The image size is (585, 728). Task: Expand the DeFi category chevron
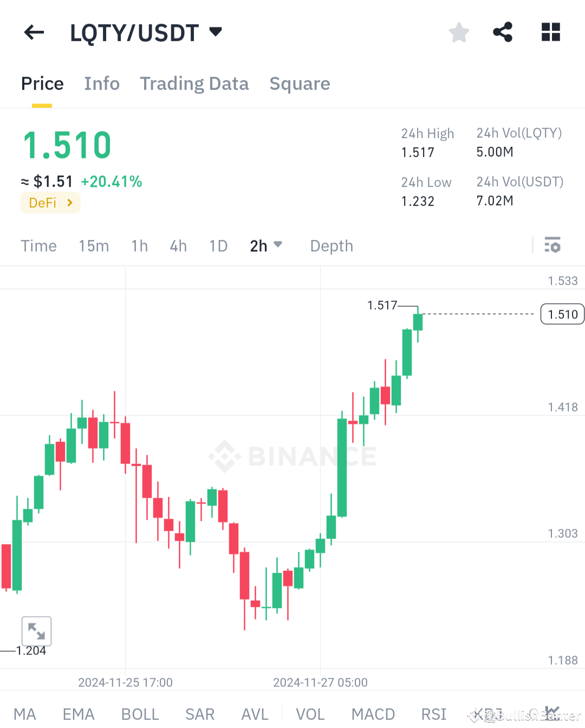[69, 203]
